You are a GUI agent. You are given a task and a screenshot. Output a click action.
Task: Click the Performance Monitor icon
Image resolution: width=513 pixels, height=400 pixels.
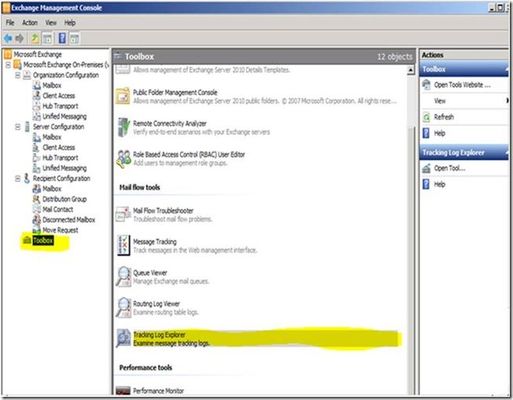[123, 391]
